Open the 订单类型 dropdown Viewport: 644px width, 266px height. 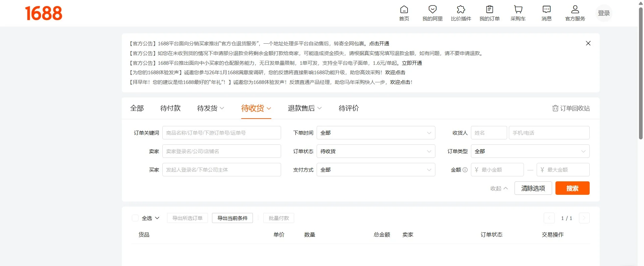coord(530,151)
